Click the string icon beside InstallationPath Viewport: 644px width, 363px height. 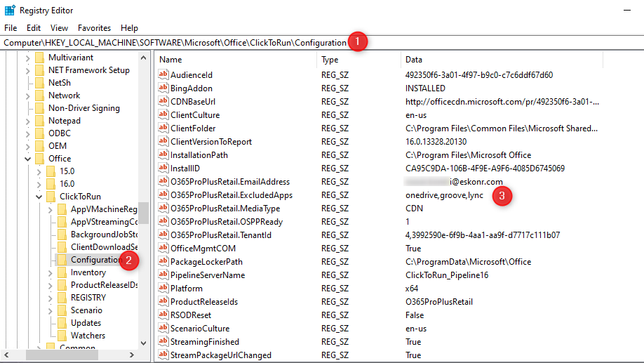click(x=163, y=154)
